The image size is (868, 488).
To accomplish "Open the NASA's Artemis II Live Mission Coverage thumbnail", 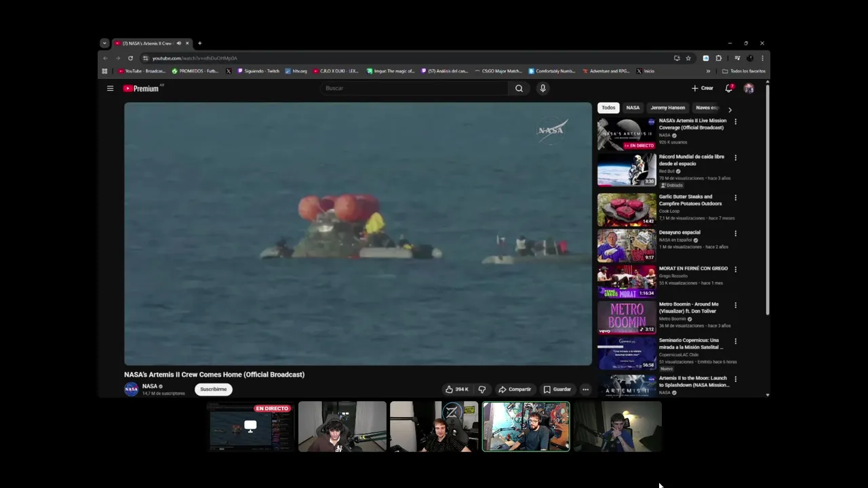I will [x=627, y=134].
